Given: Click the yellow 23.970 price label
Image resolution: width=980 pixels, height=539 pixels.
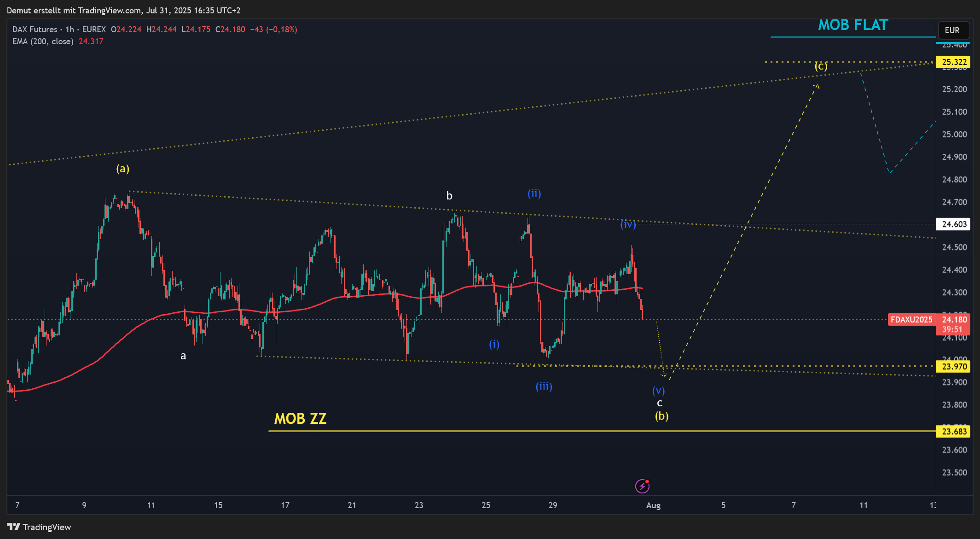Looking at the screenshot, I should click(x=954, y=367).
